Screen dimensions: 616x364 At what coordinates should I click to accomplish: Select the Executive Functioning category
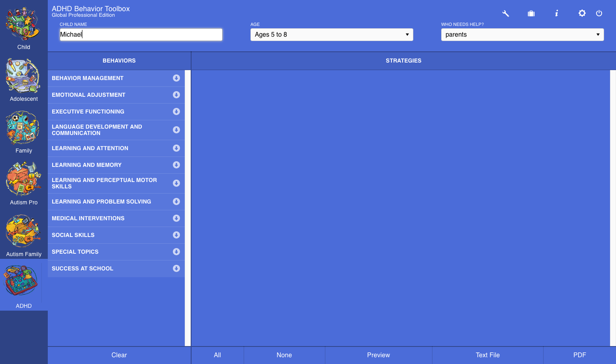click(88, 112)
